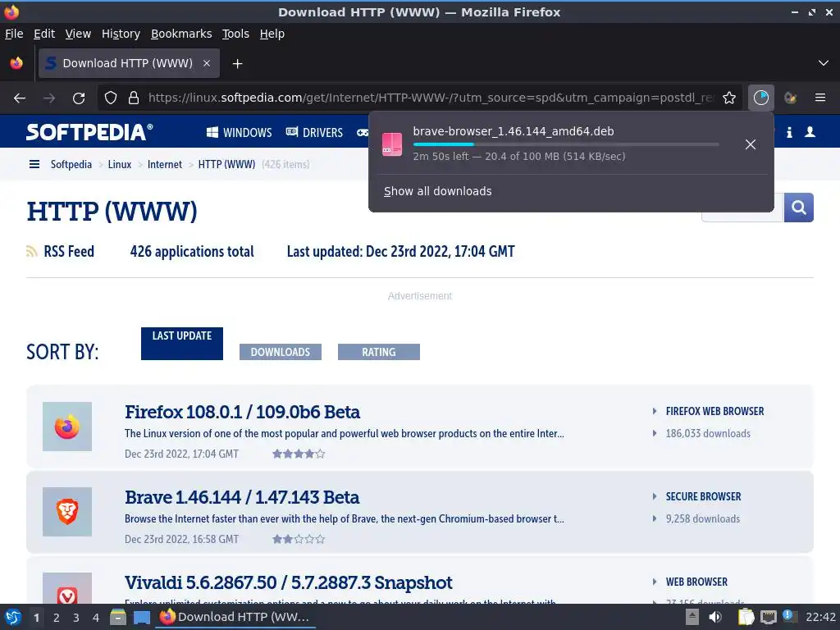The height and width of the screenshot is (630, 840).
Task: Click the Softpedia logo
Action: pos(89,132)
